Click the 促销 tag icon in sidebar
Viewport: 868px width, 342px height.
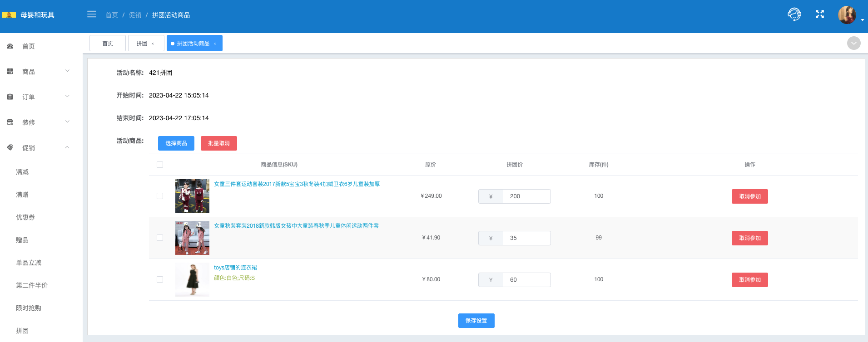(x=10, y=148)
